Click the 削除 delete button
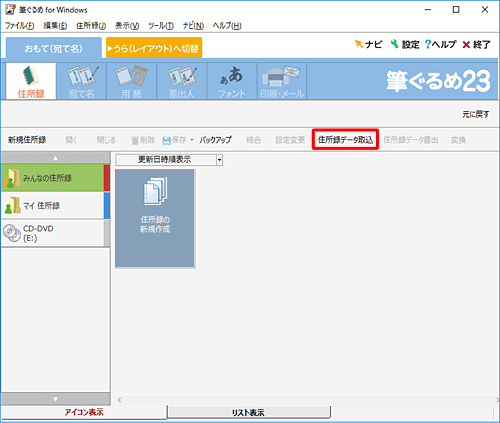Viewport: 500px width, 423px height. pyautogui.click(x=143, y=140)
